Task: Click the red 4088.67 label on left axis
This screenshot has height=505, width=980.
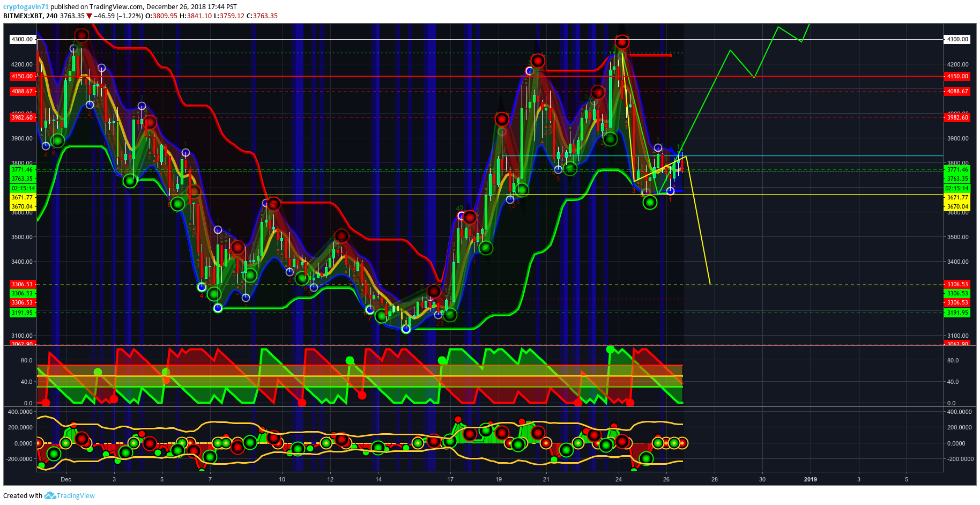Action: tap(23, 91)
